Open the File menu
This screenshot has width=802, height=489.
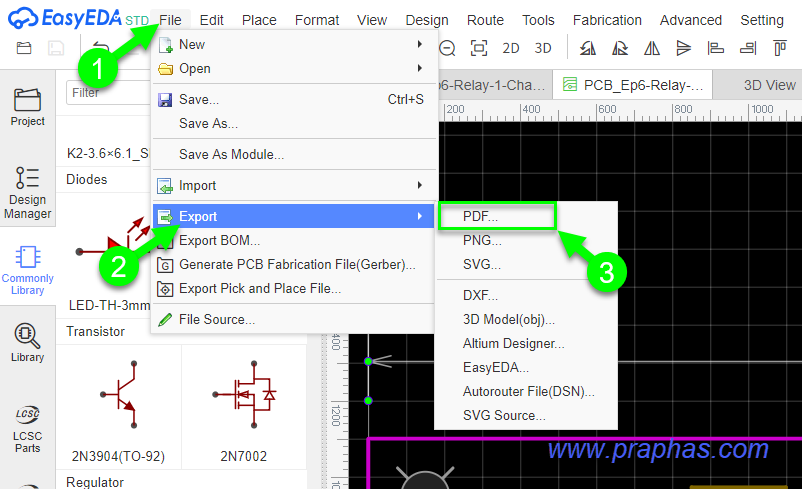click(x=170, y=20)
